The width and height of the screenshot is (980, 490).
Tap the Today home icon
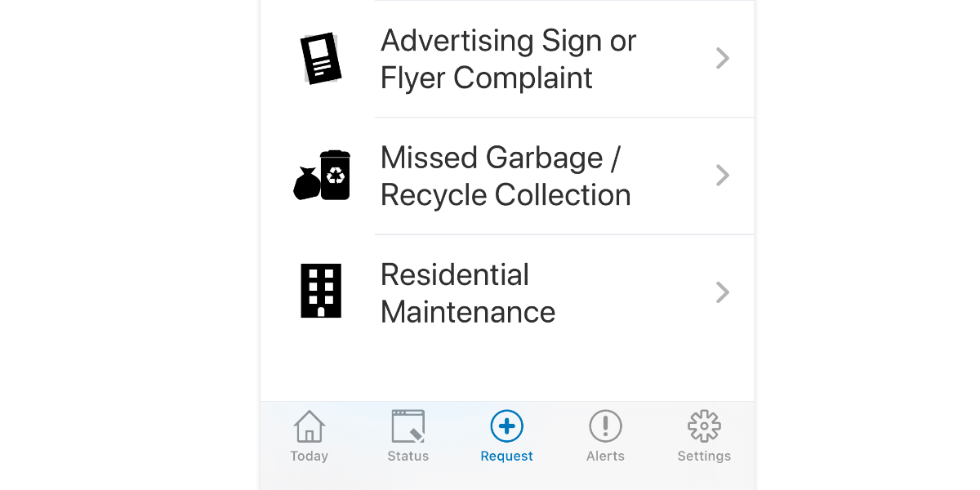pyautogui.click(x=309, y=425)
